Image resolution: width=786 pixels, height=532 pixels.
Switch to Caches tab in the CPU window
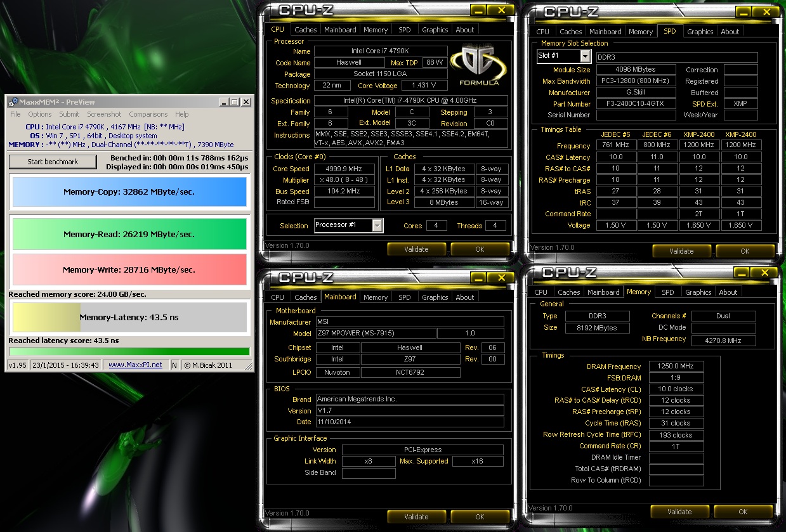click(x=306, y=30)
